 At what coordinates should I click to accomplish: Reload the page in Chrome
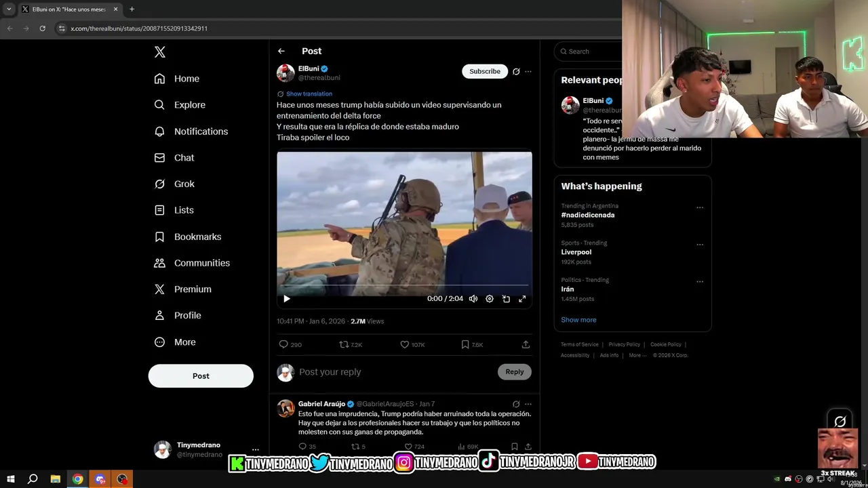[x=42, y=28]
